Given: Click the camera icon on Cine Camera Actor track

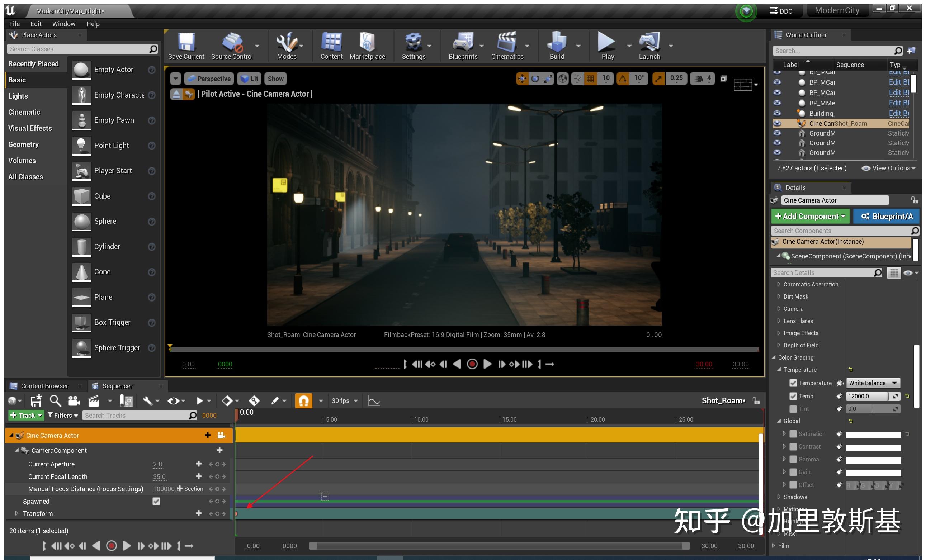Looking at the screenshot, I should [x=221, y=435].
